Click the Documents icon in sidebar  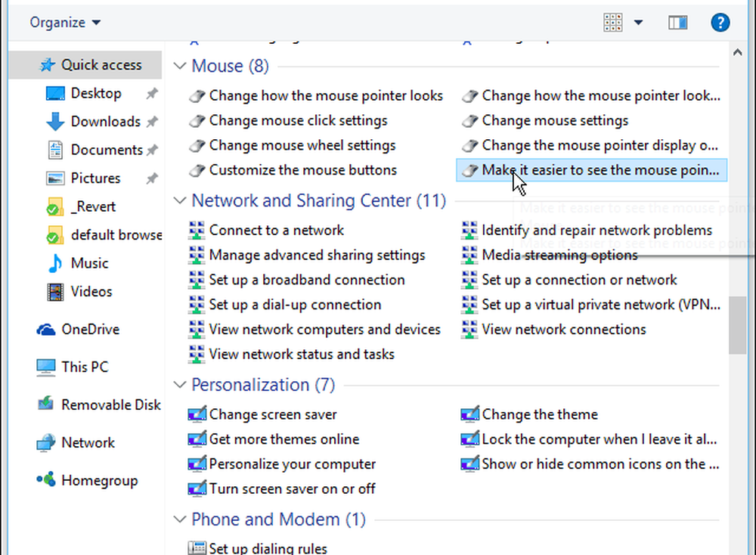pos(55,150)
